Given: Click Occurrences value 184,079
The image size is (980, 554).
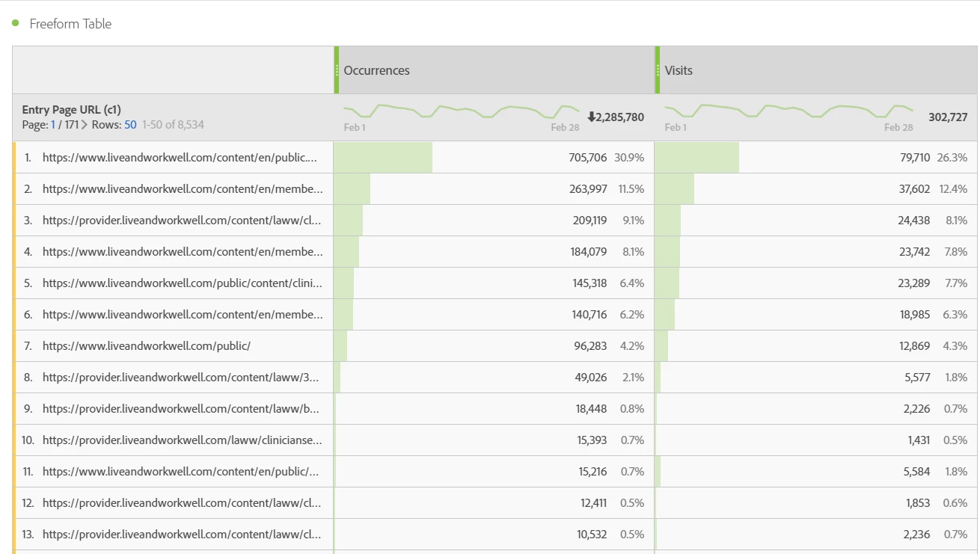Looking at the screenshot, I should point(588,252).
